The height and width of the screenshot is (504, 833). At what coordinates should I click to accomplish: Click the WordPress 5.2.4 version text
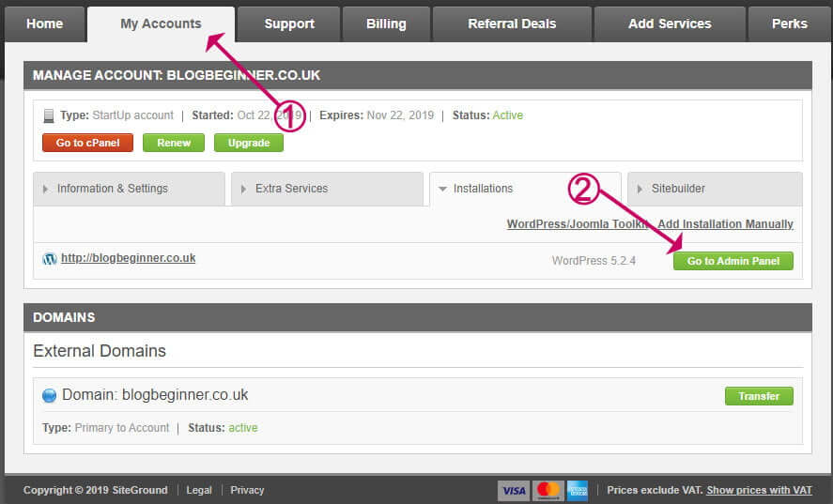(x=594, y=261)
